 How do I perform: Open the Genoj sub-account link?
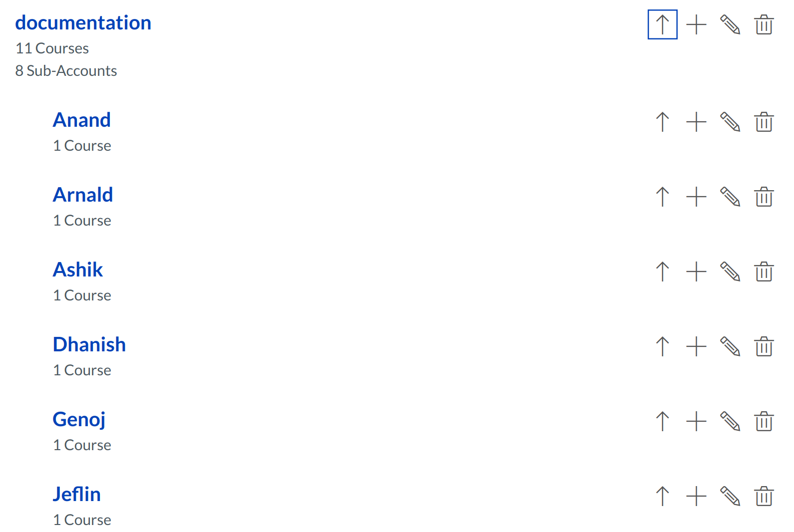coord(79,420)
